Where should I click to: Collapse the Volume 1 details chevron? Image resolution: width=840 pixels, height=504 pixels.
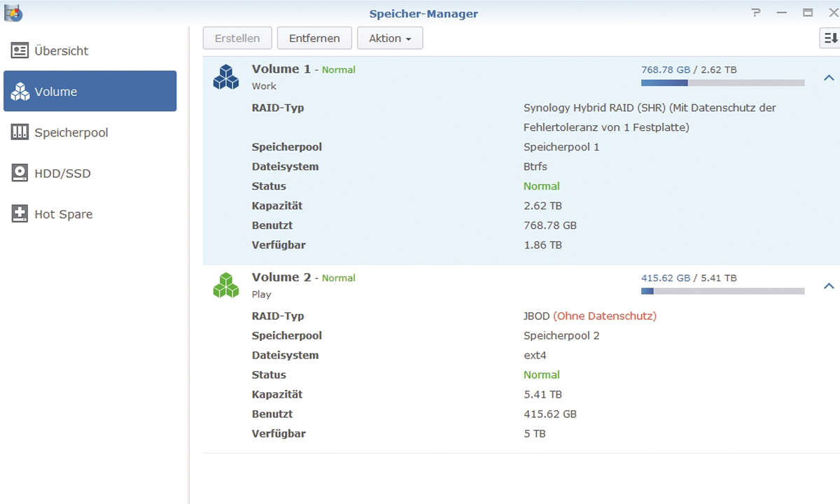(829, 78)
